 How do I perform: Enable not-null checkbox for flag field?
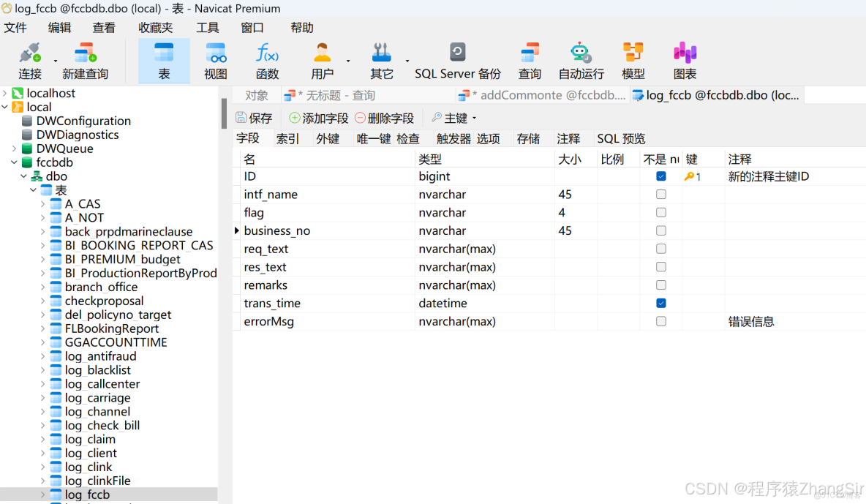click(x=661, y=212)
